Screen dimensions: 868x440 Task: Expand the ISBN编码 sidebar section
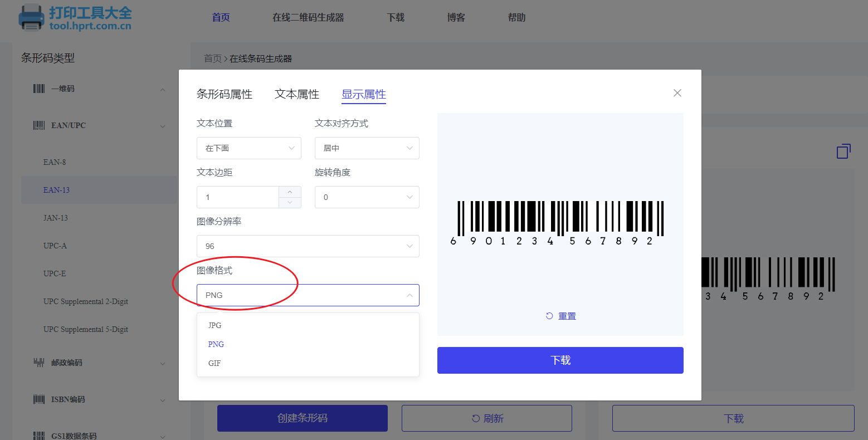(x=163, y=400)
